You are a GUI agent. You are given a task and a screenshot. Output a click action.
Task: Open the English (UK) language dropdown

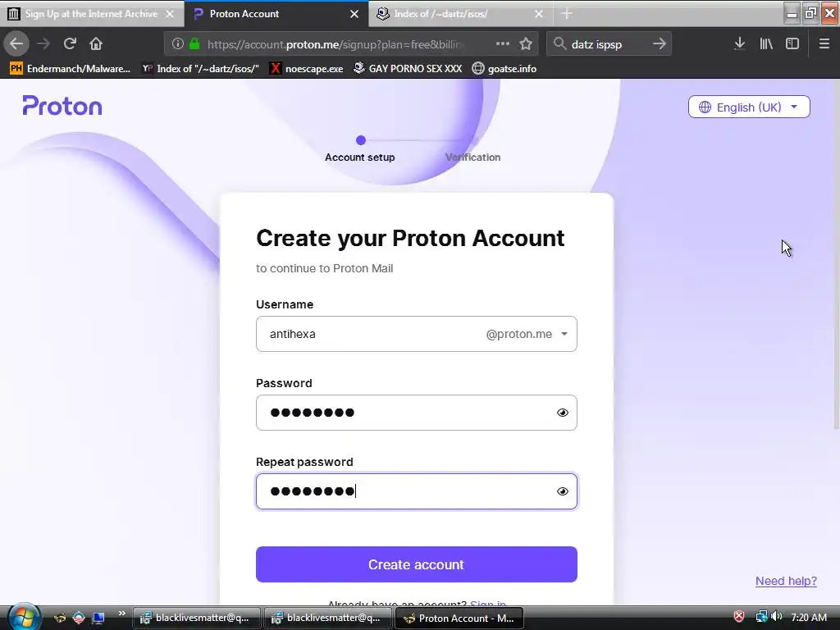point(749,107)
